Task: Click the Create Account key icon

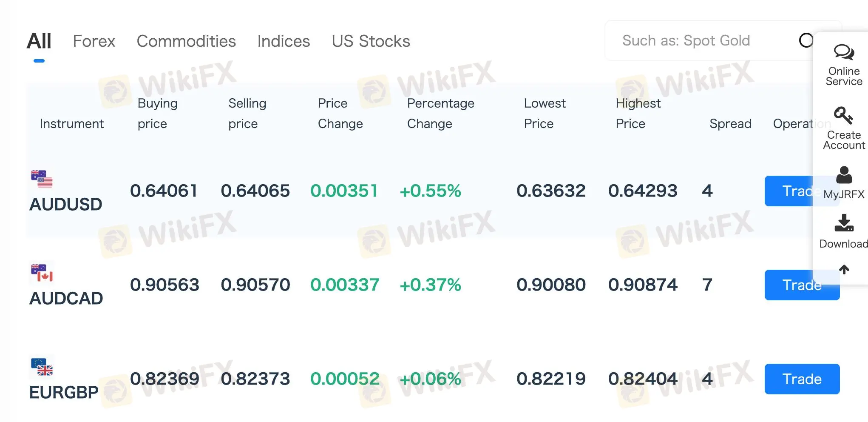Action: pos(843,116)
